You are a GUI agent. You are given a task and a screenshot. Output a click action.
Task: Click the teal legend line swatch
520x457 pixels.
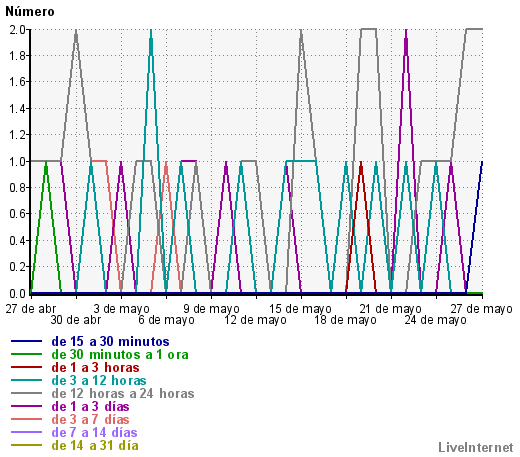tap(26, 380)
